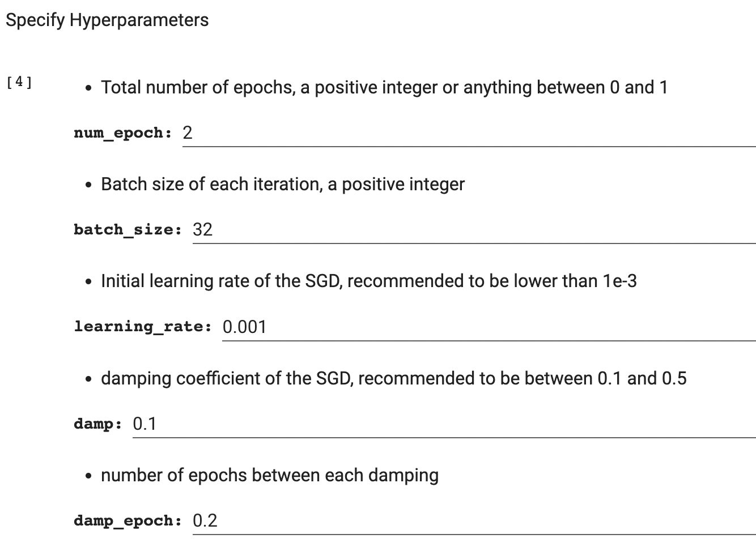The width and height of the screenshot is (756, 547).
Task: Run cell number 4 via its execution indicator
Action: pyautogui.click(x=19, y=82)
